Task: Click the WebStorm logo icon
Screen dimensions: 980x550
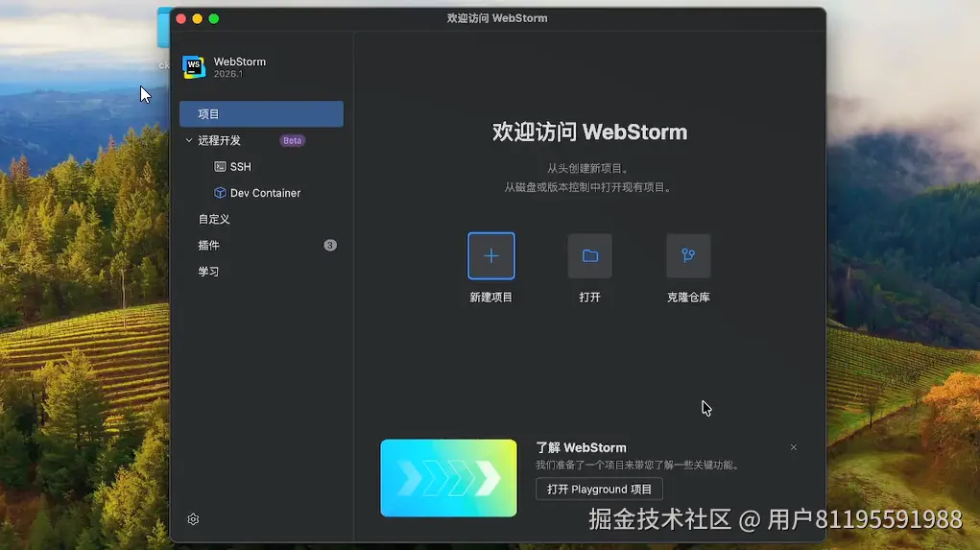Action: pos(194,67)
